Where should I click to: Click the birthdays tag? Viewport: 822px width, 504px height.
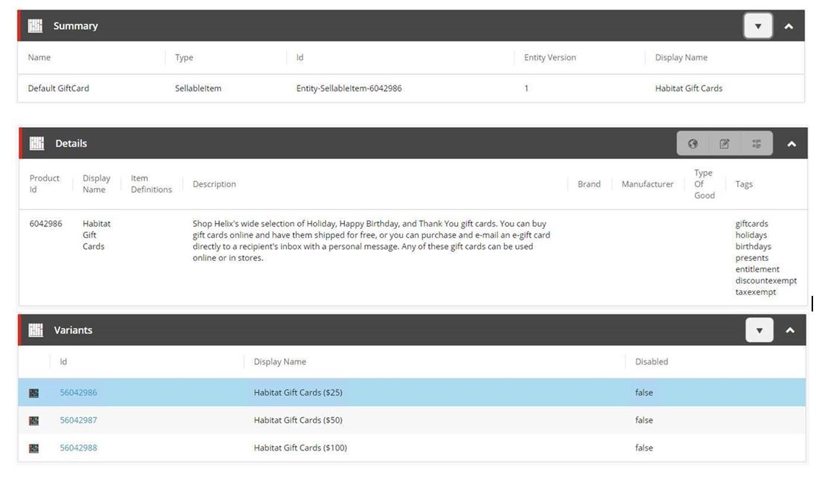tap(754, 247)
